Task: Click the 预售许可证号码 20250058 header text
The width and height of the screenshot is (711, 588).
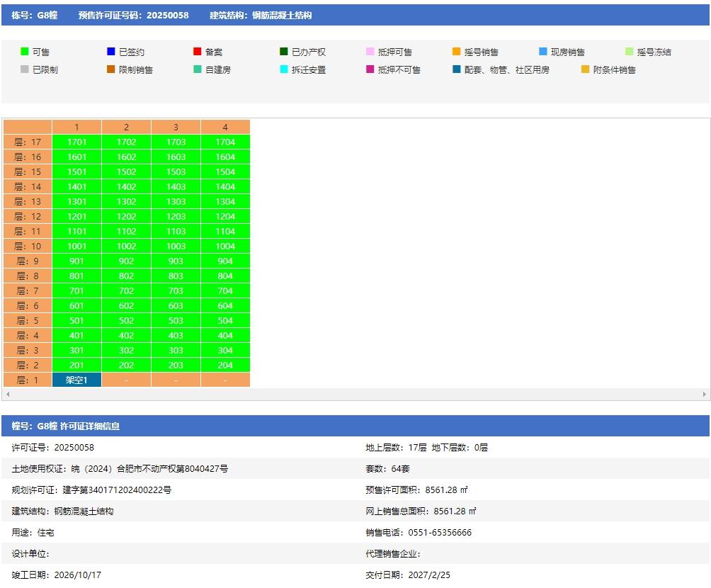Action: pos(133,15)
